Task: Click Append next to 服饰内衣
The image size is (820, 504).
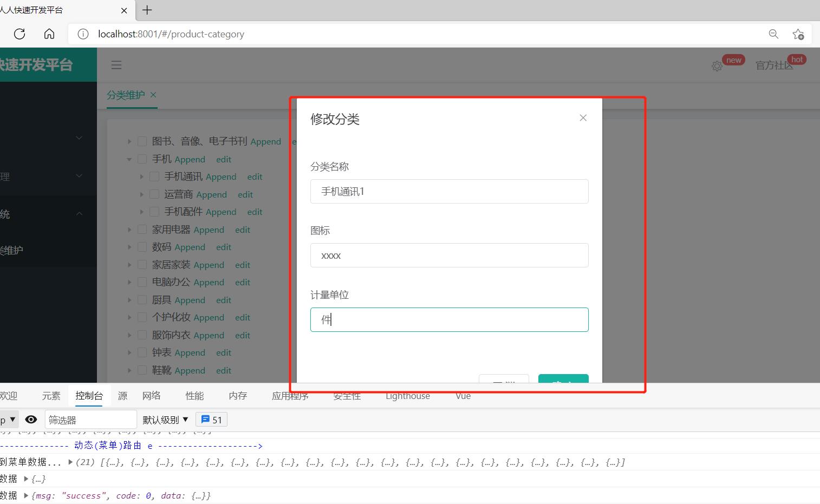Action: point(209,335)
